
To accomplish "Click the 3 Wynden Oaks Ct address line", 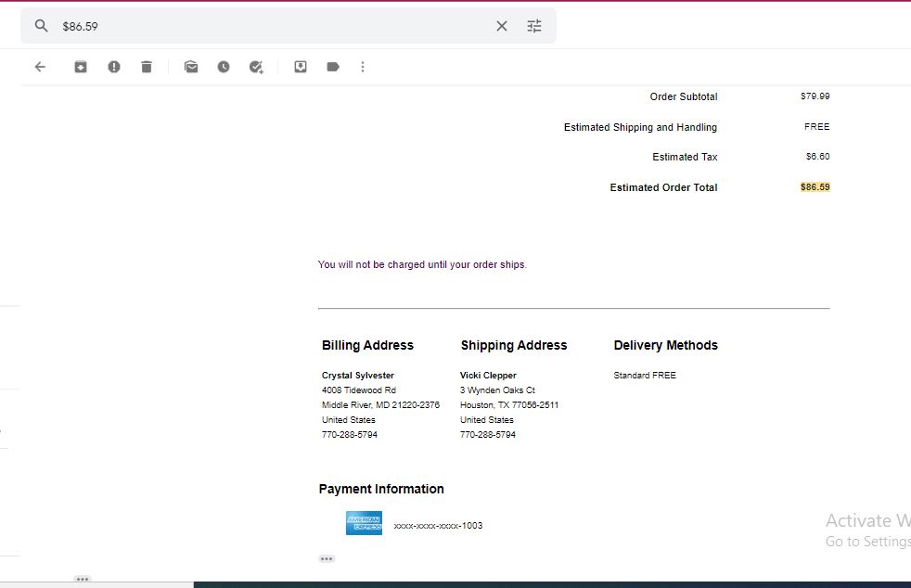I will click(x=497, y=390).
